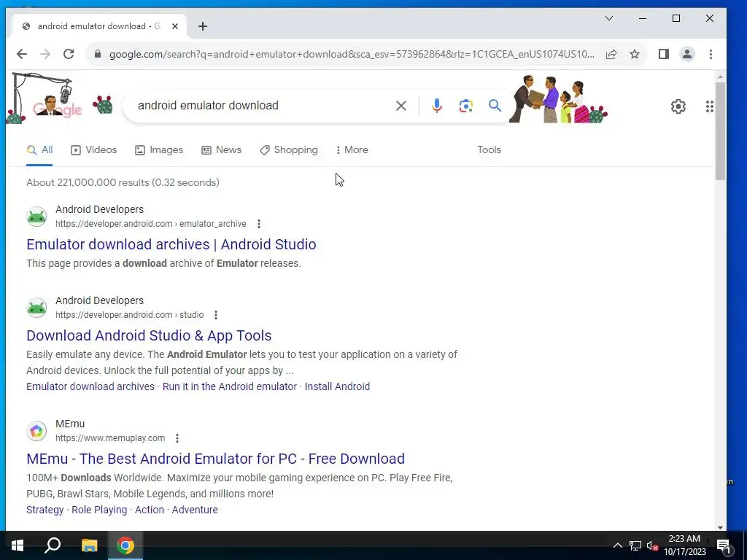747x560 pixels.
Task: Follow the Adventure sitelink under MEmu
Action: (x=195, y=510)
